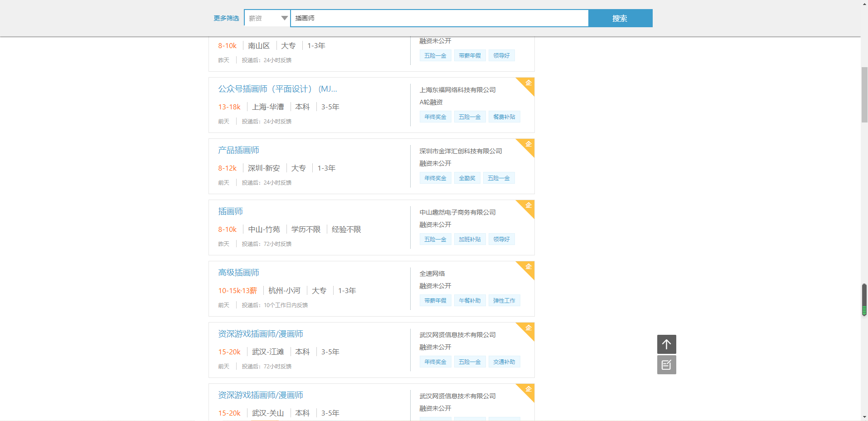This screenshot has width=868, height=421.
Task: Open company 上海东福网络科技有限公司
Action: (x=457, y=90)
